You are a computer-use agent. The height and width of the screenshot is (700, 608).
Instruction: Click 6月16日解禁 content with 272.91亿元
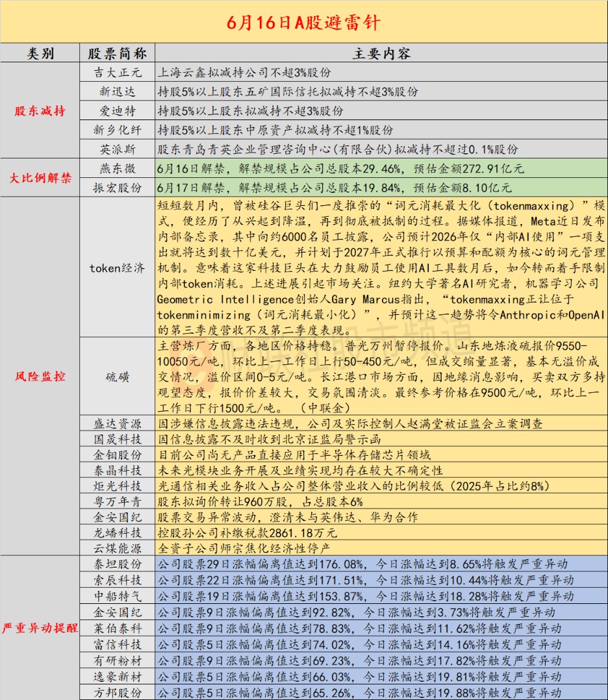(340, 168)
